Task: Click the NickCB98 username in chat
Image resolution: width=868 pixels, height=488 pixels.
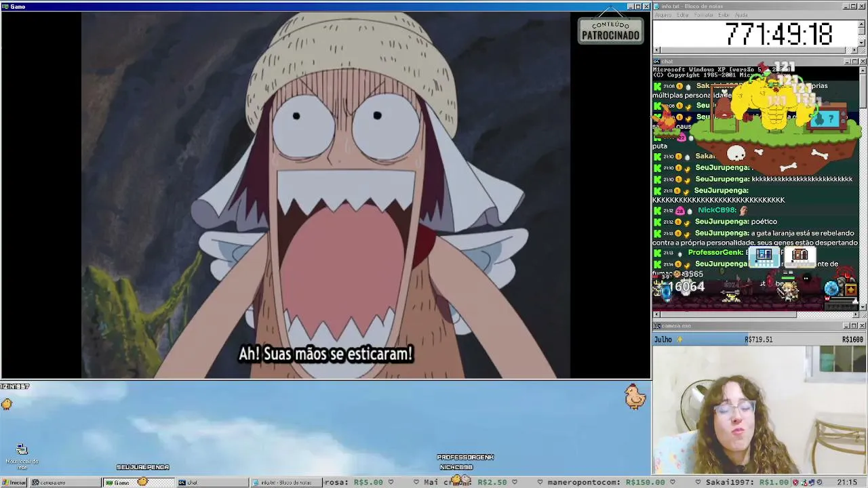Action: pos(717,211)
